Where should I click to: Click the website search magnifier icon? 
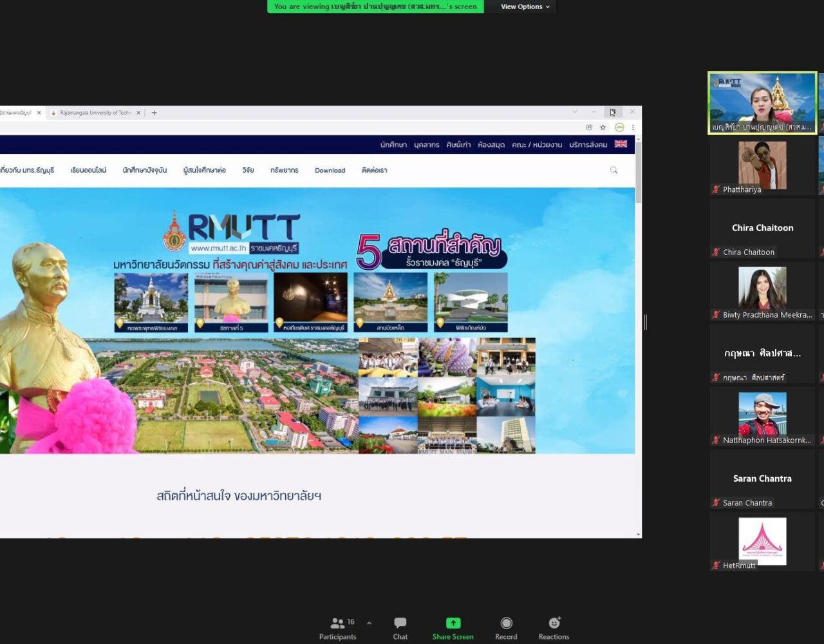coord(614,171)
